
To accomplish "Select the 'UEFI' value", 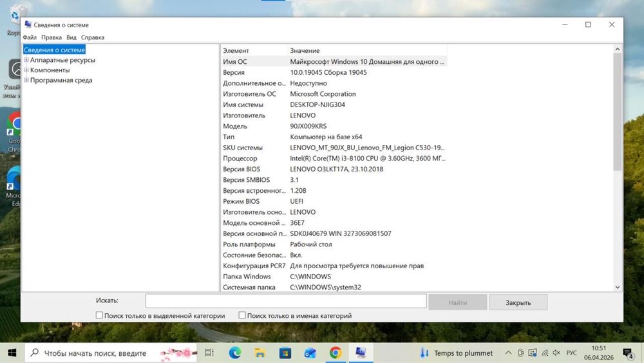I will [296, 201].
